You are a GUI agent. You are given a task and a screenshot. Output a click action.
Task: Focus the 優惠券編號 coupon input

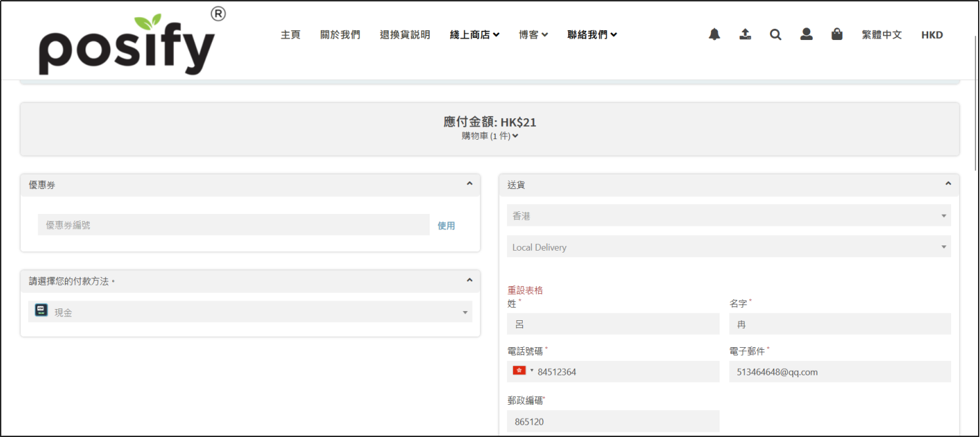234,224
